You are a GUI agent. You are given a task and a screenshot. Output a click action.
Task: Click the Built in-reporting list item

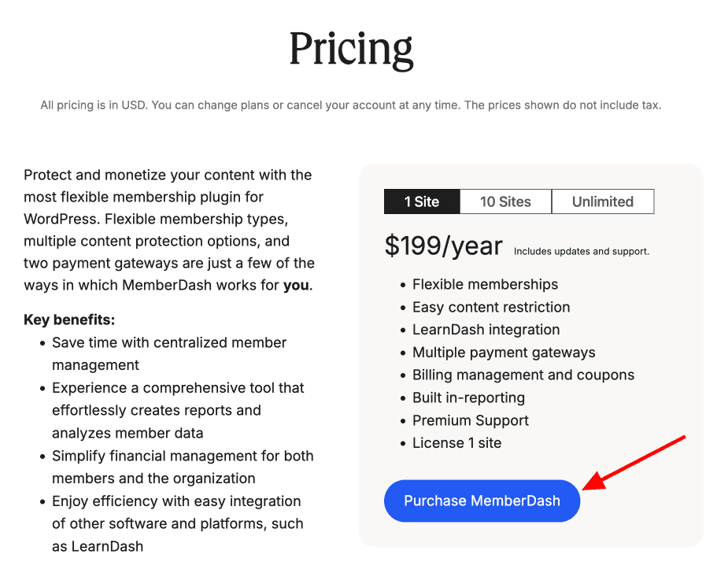coord(468,397)
